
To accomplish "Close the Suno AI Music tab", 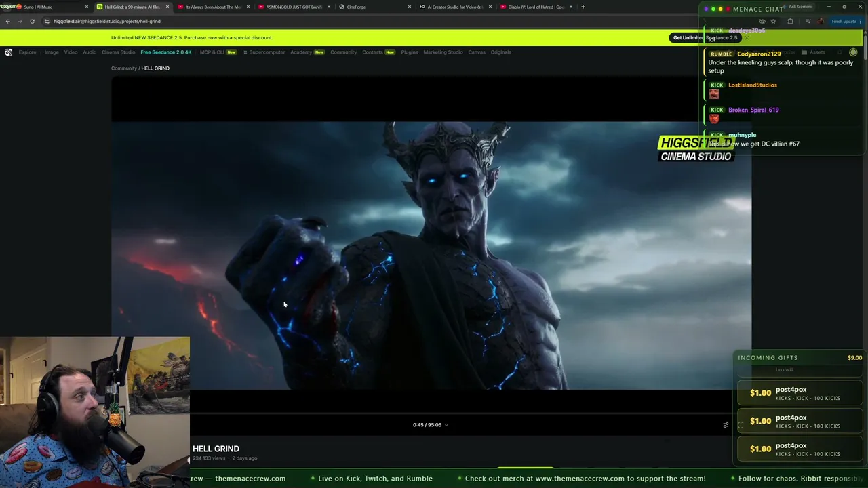I will [x=87, y=7].
